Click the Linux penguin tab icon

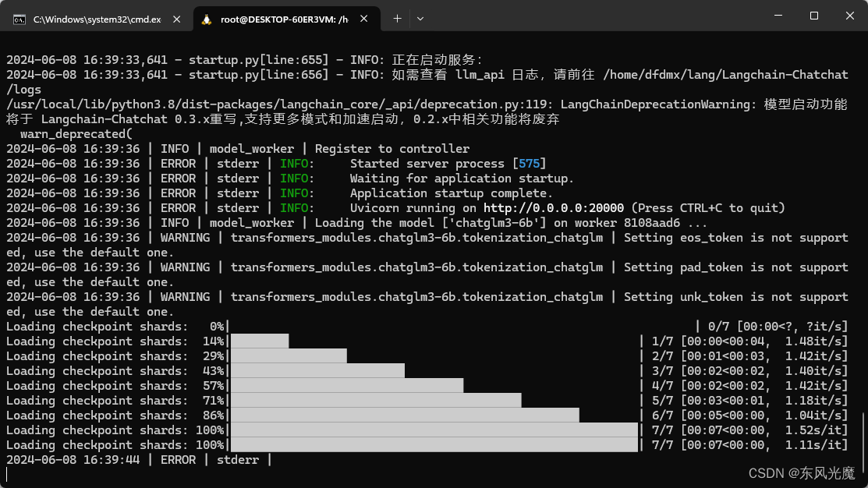pos(207,19)
